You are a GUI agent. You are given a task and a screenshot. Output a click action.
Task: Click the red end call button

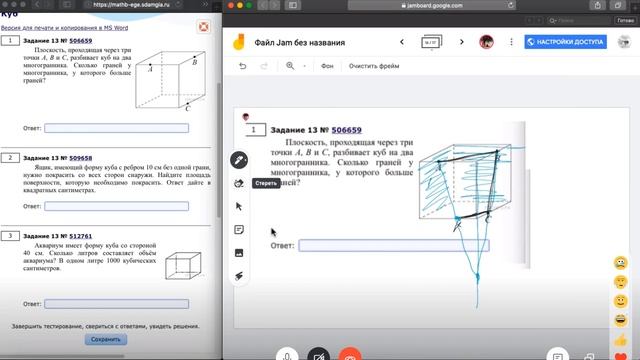pos(350,354)
